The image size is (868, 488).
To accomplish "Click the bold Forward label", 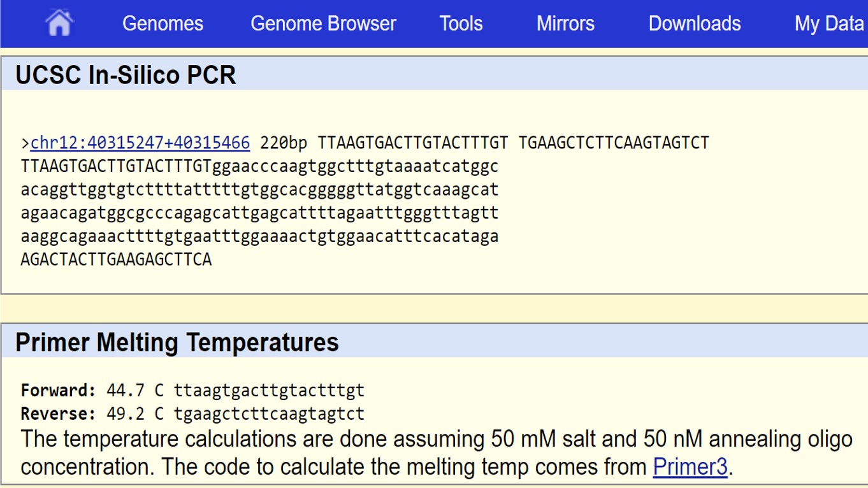I will (x=58, y=390).
